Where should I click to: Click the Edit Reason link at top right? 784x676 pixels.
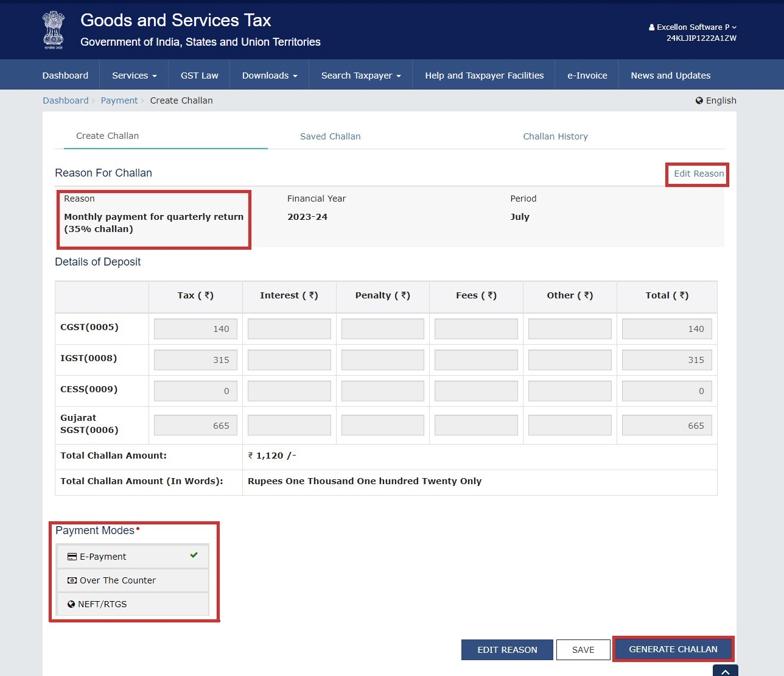click(699, 174)
